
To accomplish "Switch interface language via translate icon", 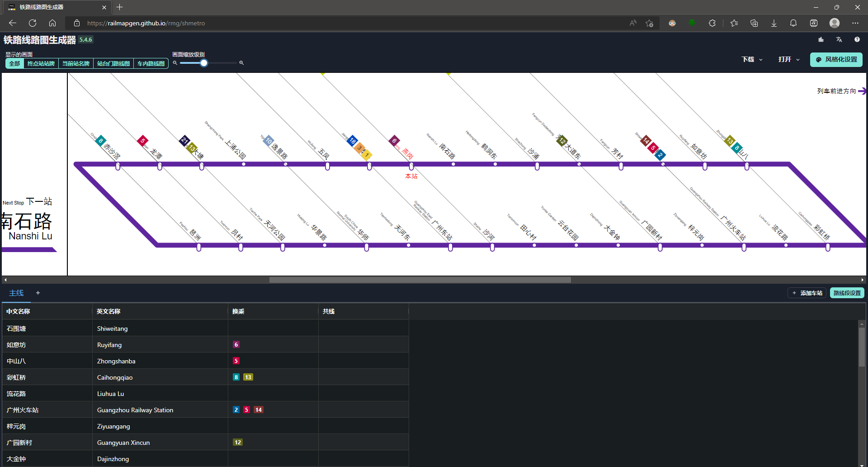I will (839, 39).
